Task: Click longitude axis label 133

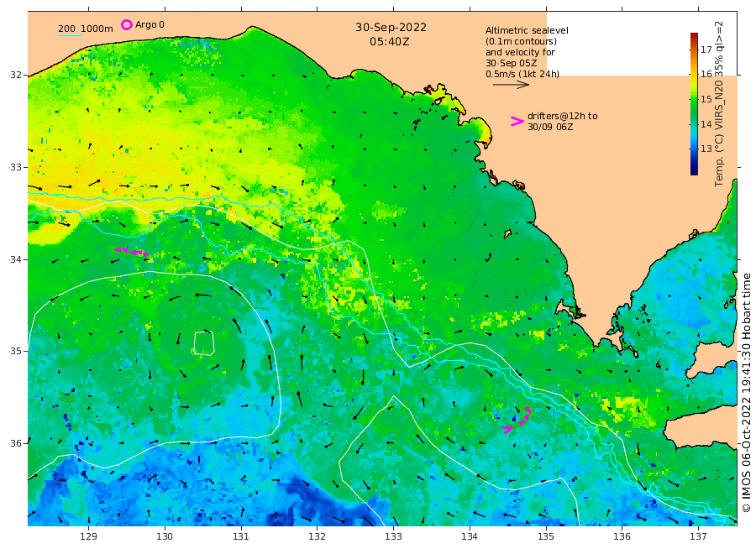Action: 393,536
